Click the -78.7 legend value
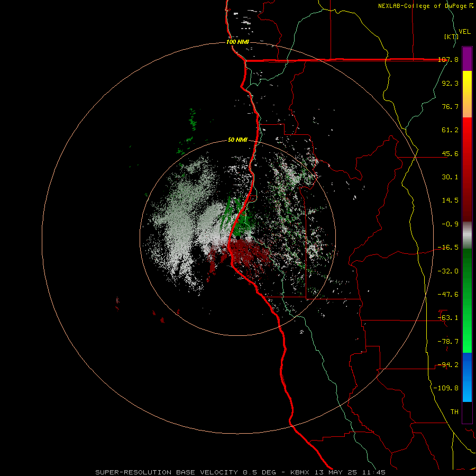Viewport: 476px width, 476px height. click(x=448, y=342)
